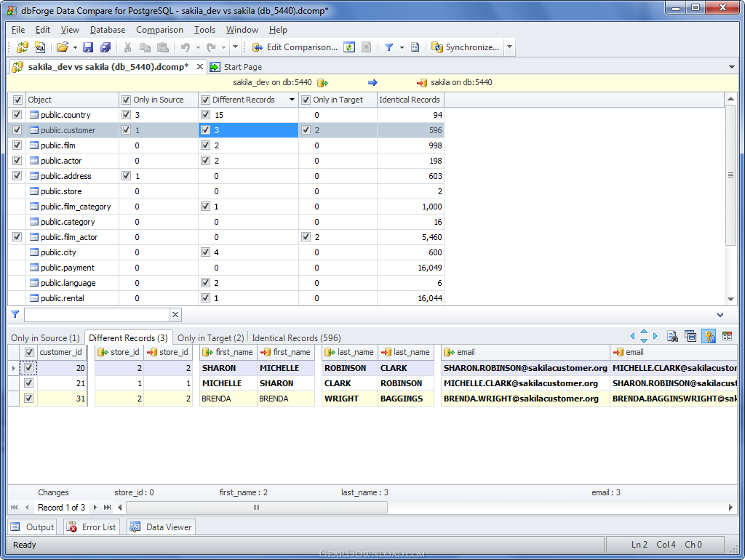
Task: Toggle Different Records checkbox for public.city
Action: (205, 252)
